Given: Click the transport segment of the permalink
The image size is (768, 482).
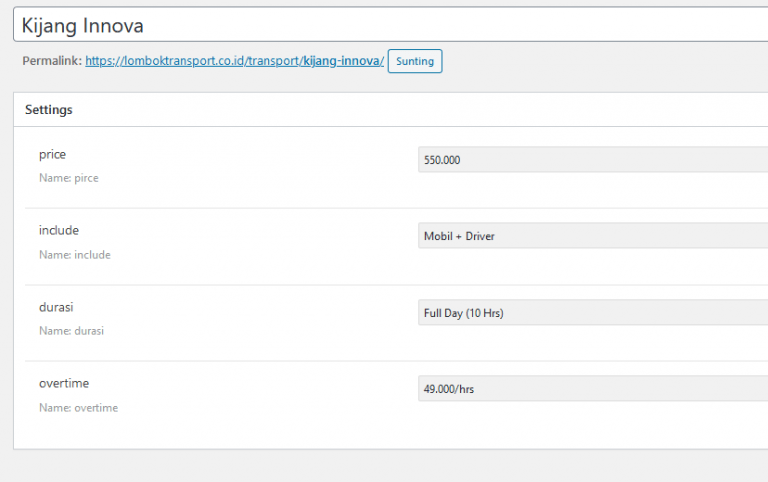Looking at the screenshot, I should 273,61.
